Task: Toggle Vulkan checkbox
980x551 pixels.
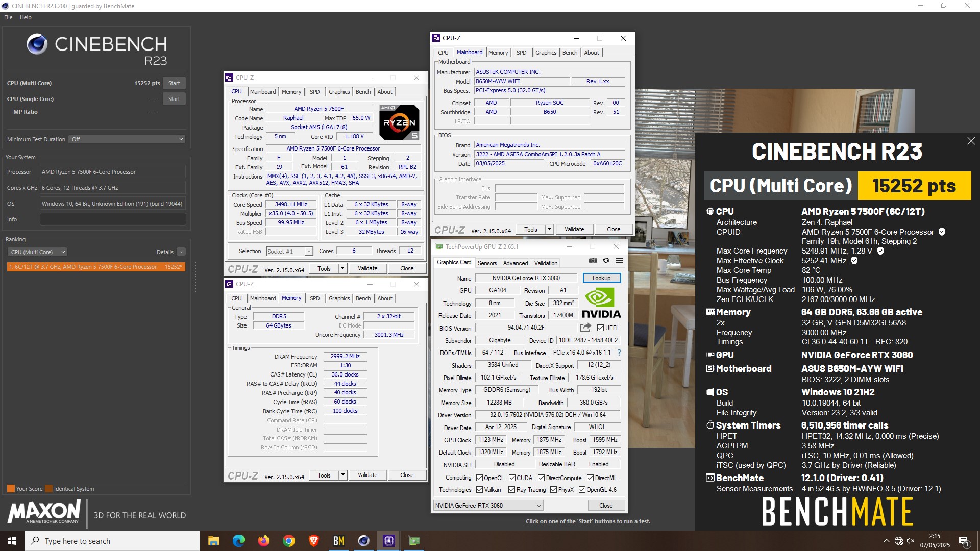Action: [x=479, y=490]
